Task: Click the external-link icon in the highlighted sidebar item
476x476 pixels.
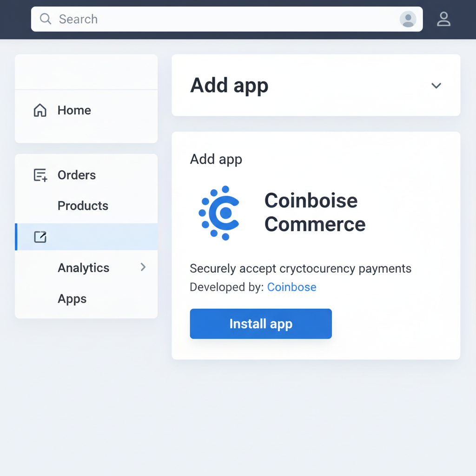Action: [x=40, y=237]
